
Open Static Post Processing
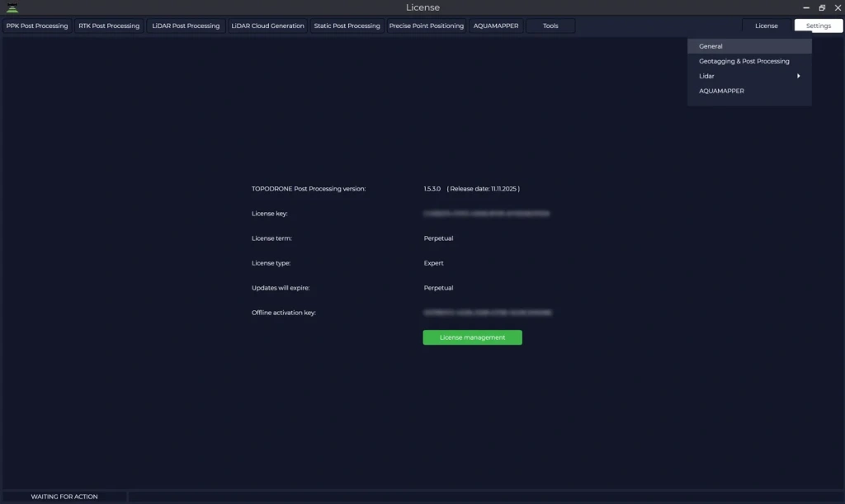346,26
